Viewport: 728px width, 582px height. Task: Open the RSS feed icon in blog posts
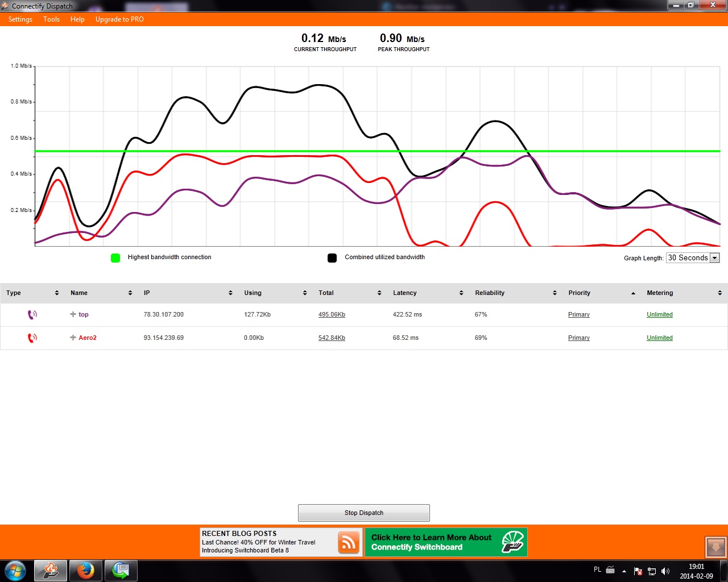[349, 542]
